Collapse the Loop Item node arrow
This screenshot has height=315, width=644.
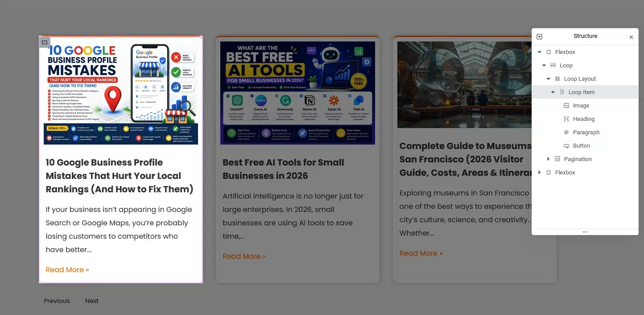553,92
